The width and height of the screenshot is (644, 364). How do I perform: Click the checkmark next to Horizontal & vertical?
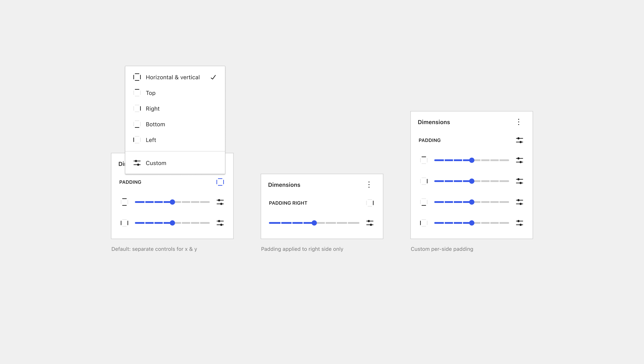pyautogui.click(x=213, y=77)
